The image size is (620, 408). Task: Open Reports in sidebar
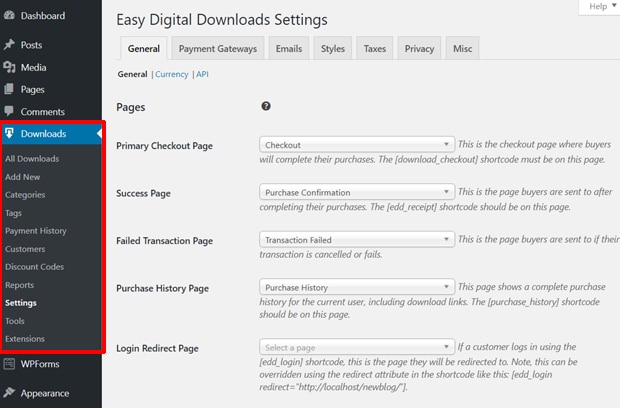tap(19, 285)
